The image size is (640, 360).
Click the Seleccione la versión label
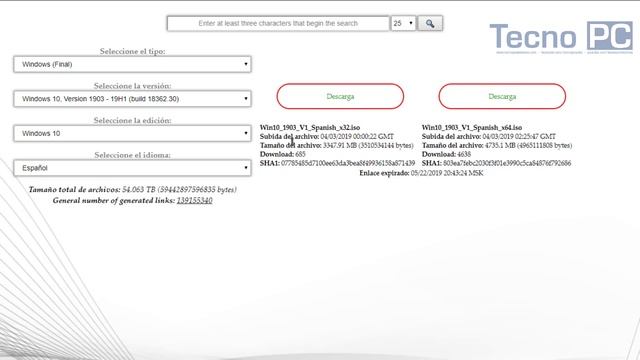point(132,86)
